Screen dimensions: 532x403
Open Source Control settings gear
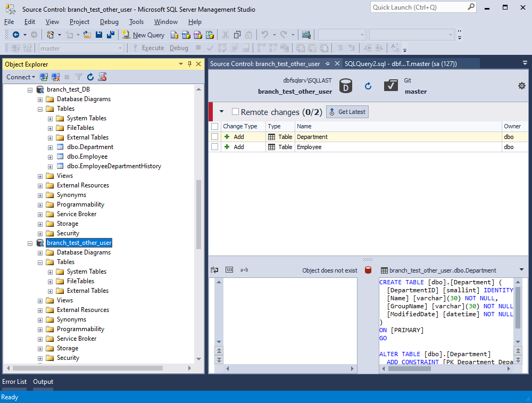(x=522, y=86)
